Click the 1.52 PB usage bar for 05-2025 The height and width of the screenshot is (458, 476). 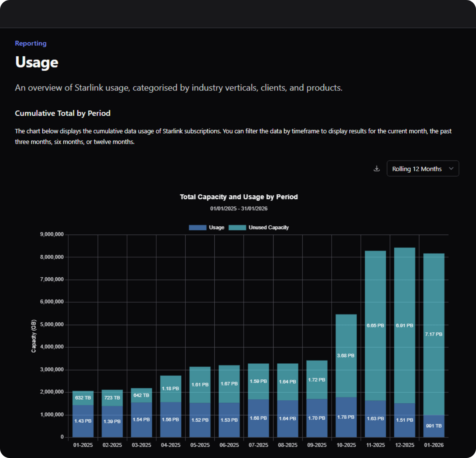pos(200,420)
